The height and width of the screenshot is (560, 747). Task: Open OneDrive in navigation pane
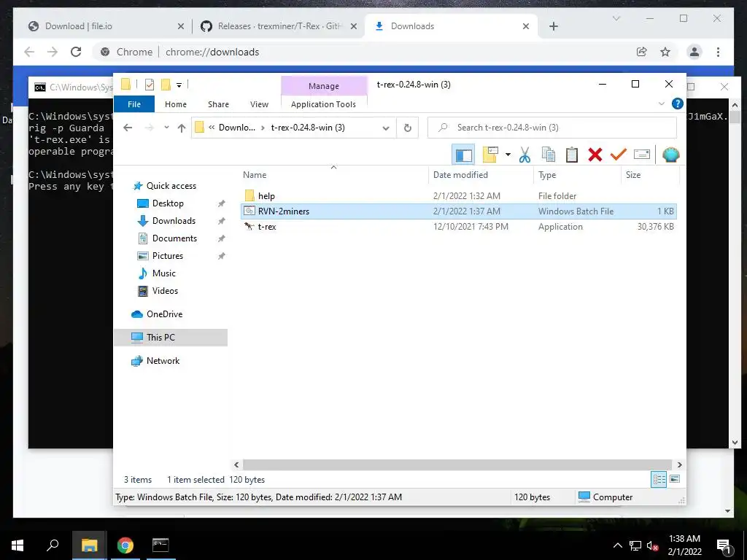164,314
